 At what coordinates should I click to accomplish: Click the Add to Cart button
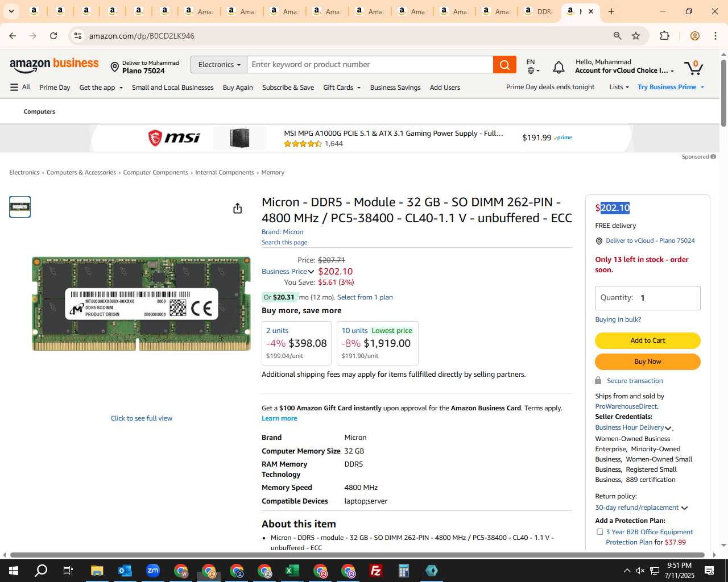pyautogui.click(x=647, y=340)
